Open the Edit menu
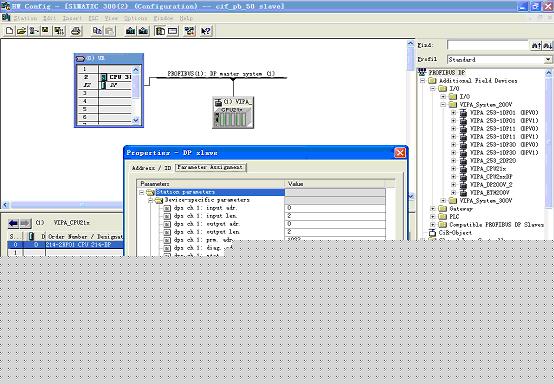 (x=49, y=18)
